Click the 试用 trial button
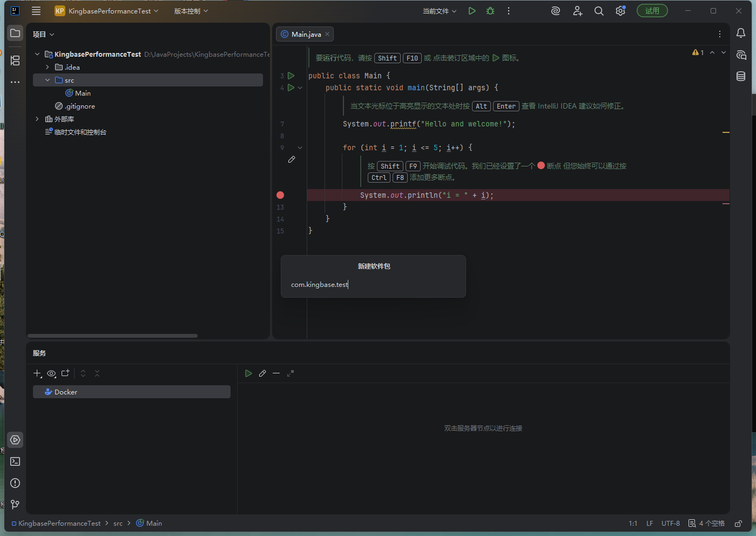 (652, 11)
